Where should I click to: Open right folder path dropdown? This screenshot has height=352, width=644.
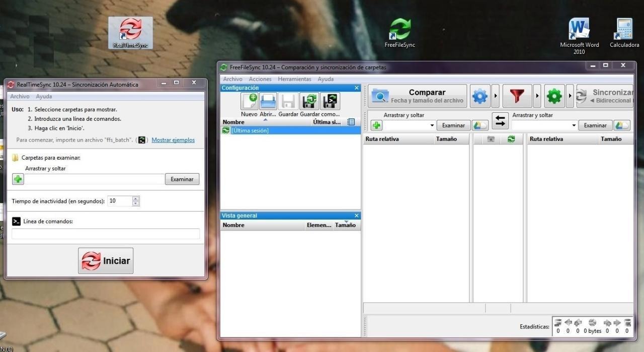point(574,125)
